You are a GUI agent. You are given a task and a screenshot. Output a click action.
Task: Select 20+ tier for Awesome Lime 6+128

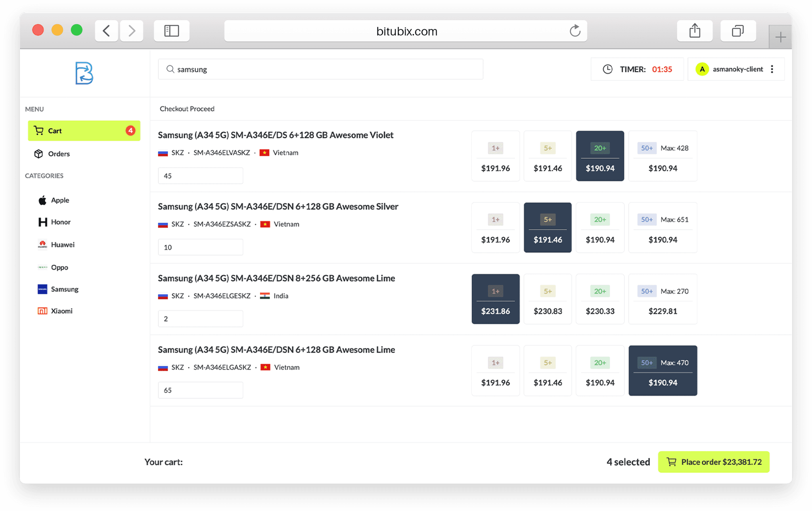pos(600,370)
